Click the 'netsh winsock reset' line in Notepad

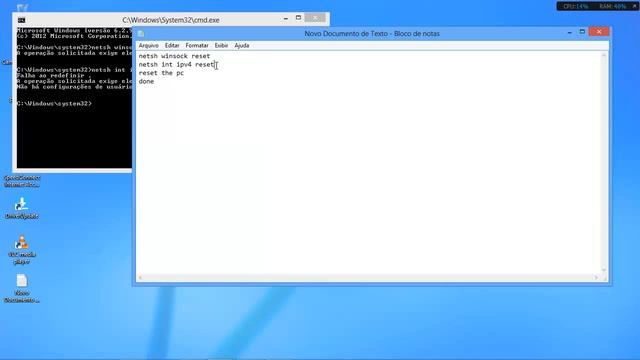pos(174,56)
